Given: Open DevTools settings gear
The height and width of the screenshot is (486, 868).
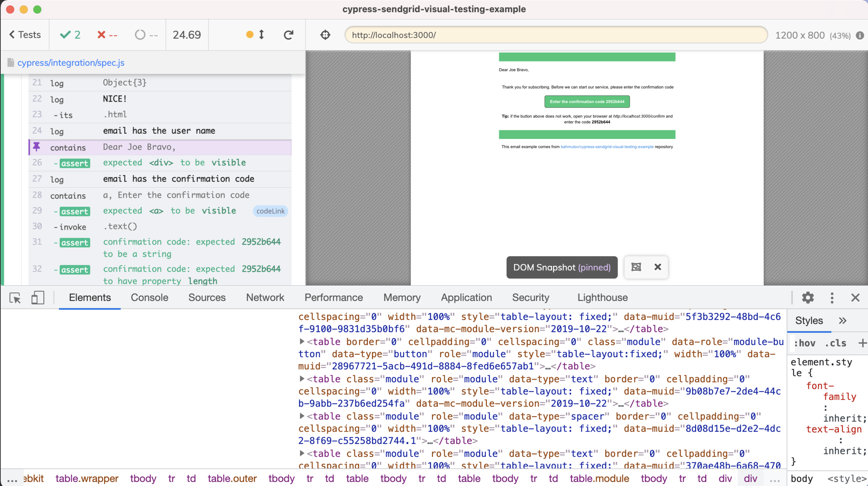Looking at the screenshot, I should pos(807,298).
